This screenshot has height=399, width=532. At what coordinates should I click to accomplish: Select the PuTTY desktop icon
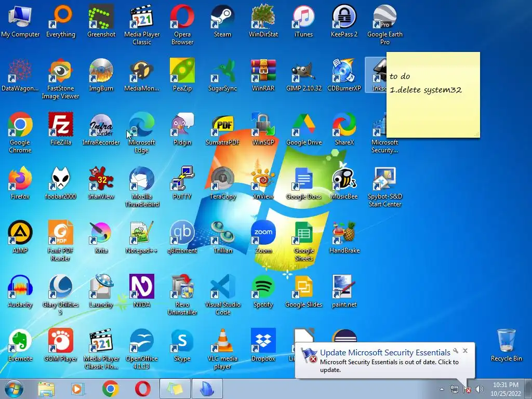point(182,183)
